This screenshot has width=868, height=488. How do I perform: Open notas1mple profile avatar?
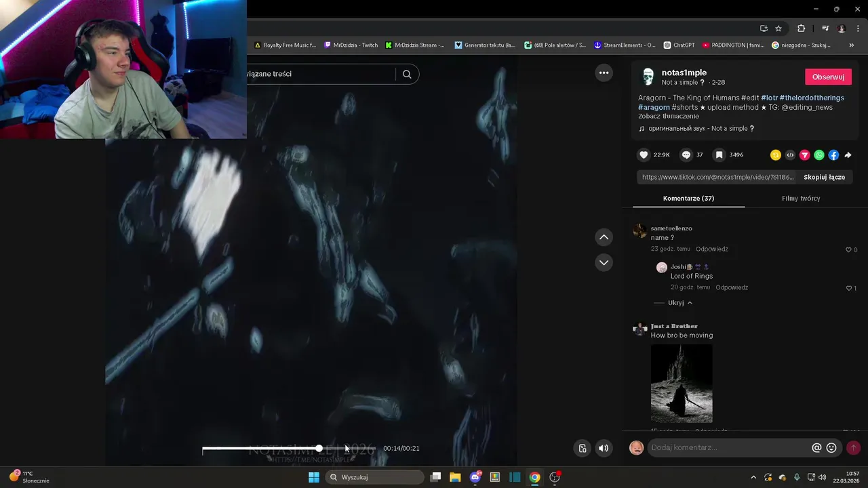click(648, 77)
